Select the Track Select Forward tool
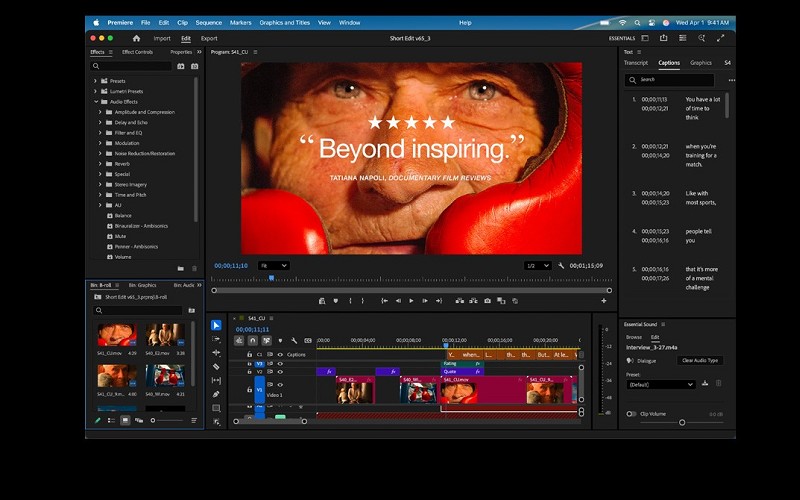This screenshot has height=500, width=800. (x=216, y=339)
